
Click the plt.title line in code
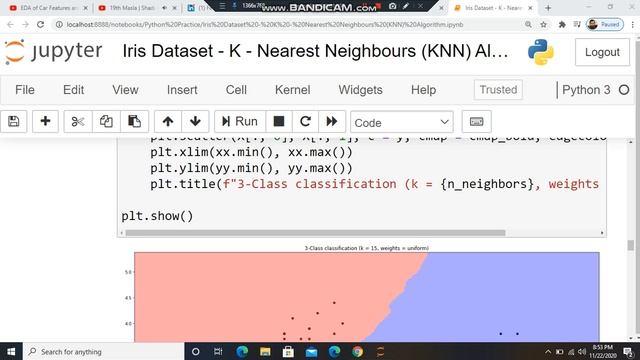click(x=374, y=184)
